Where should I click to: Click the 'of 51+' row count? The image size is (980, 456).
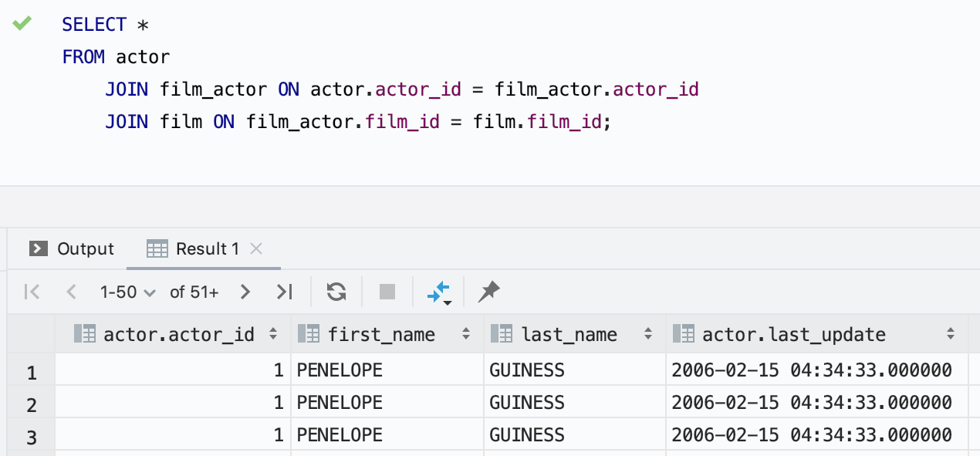pyautogui.click(x=194, y=292)
